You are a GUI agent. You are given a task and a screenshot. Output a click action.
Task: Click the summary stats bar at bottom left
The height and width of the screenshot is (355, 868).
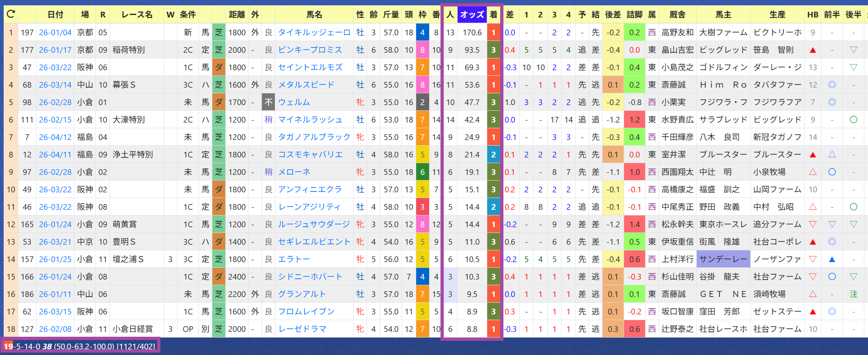tap(80, 346)
